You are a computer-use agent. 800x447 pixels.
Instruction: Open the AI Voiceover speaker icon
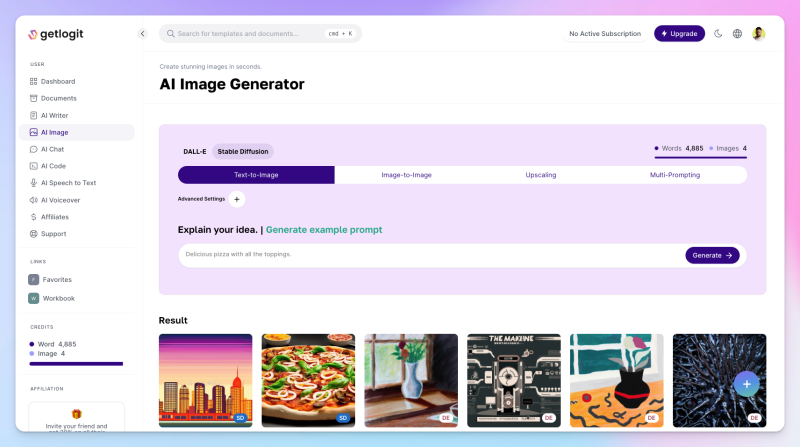pos(34,200)
